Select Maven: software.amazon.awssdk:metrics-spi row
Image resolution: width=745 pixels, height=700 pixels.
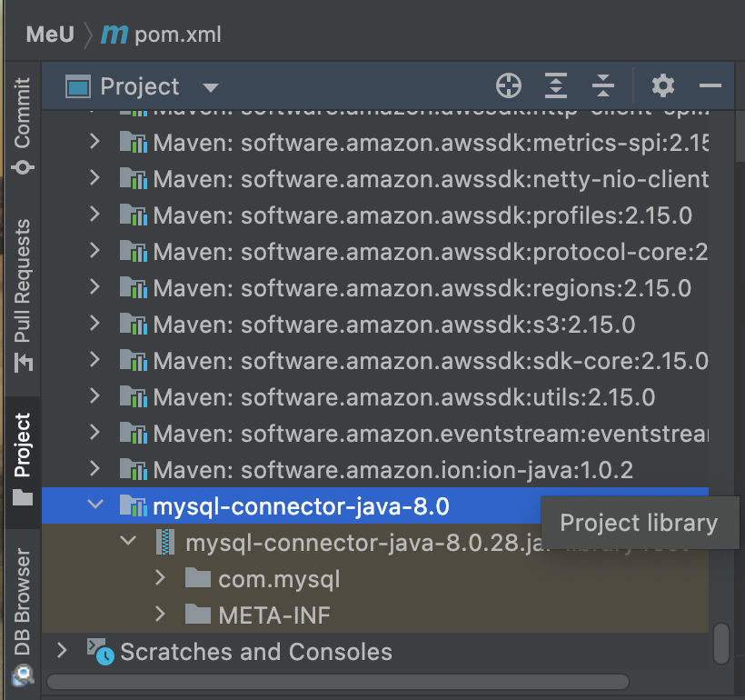click(375, 143)
